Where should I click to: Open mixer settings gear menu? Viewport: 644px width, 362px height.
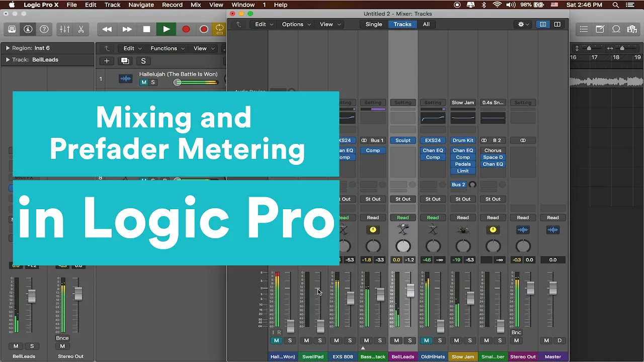pos(523,24)
